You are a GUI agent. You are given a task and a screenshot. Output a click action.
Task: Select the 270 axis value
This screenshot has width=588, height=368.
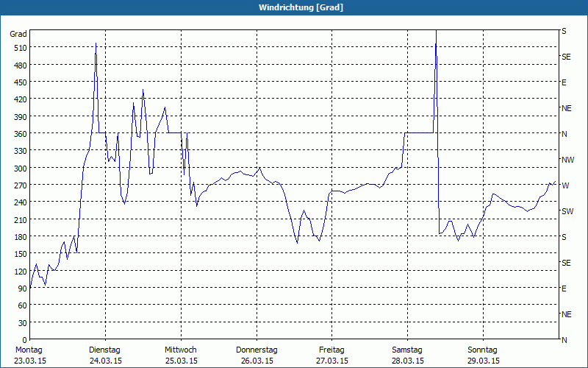tap(21, 186)
